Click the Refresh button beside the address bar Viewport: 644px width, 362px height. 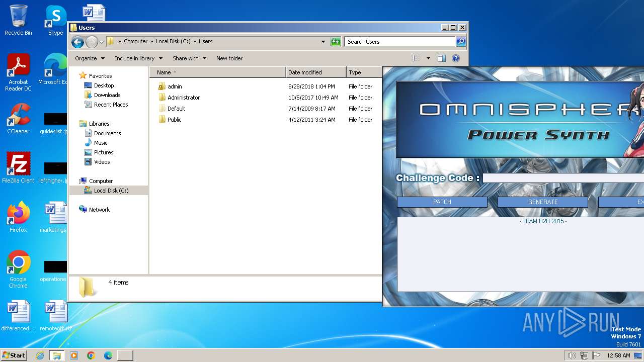(x=336, y=42)
